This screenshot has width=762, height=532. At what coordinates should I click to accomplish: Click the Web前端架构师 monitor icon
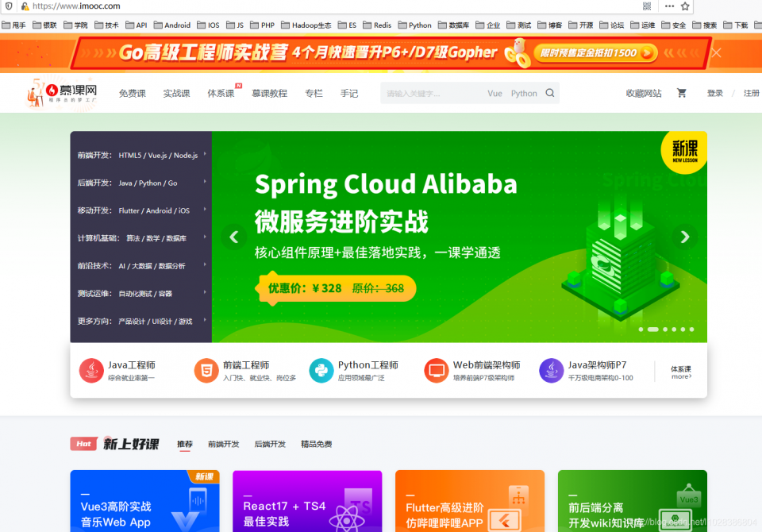[x=437, y=371]
